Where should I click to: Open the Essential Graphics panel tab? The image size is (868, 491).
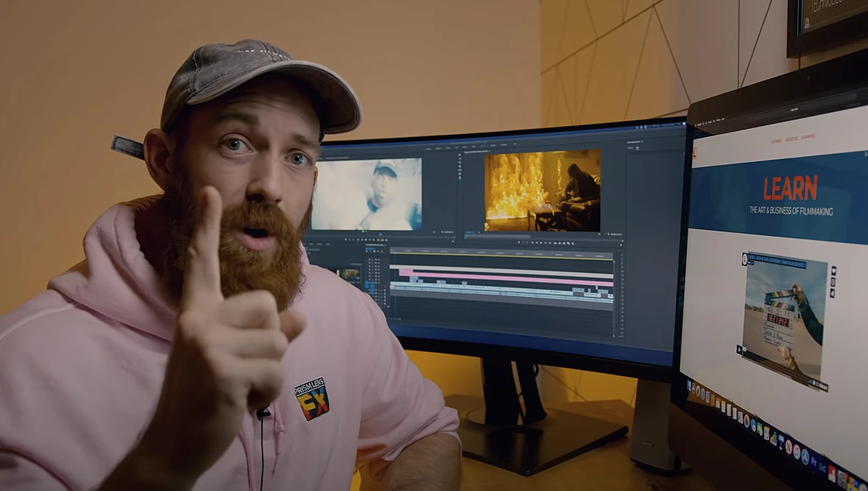click(635, 142)
